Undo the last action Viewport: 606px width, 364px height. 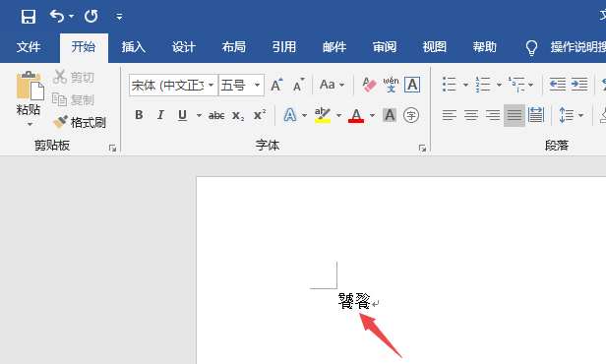[57, 16]
